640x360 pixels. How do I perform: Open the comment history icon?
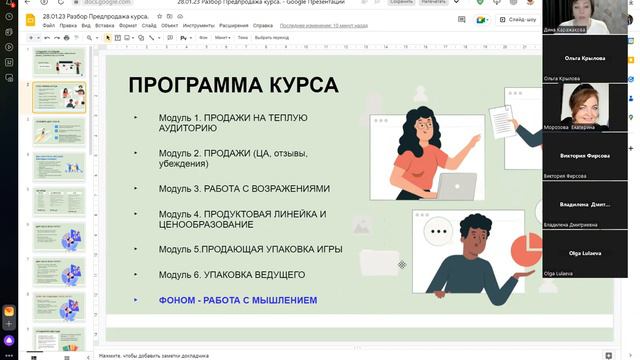(x=462, y=20)
